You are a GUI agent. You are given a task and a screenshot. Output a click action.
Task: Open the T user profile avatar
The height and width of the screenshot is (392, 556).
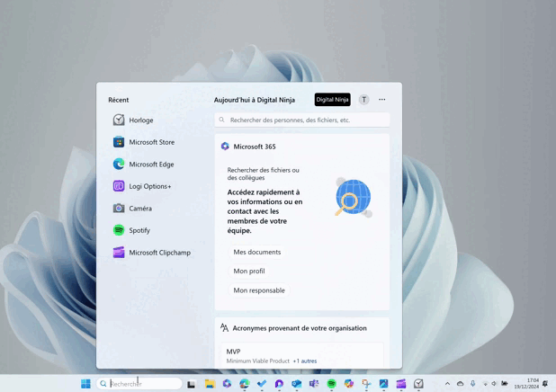[363, 100]
